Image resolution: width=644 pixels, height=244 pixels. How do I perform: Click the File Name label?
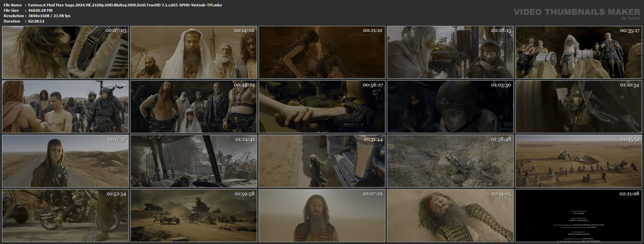coord(13,5)
